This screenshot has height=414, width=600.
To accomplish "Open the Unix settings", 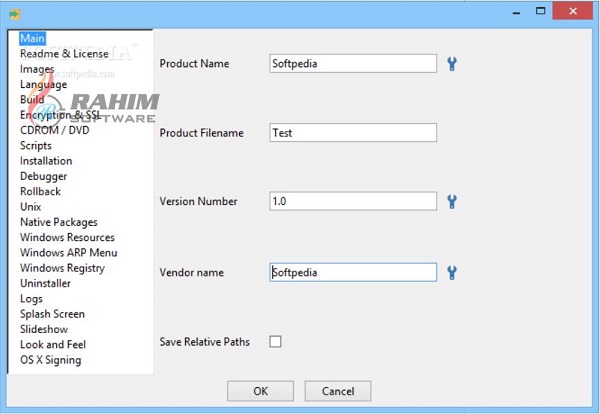I will click(31, 207).
